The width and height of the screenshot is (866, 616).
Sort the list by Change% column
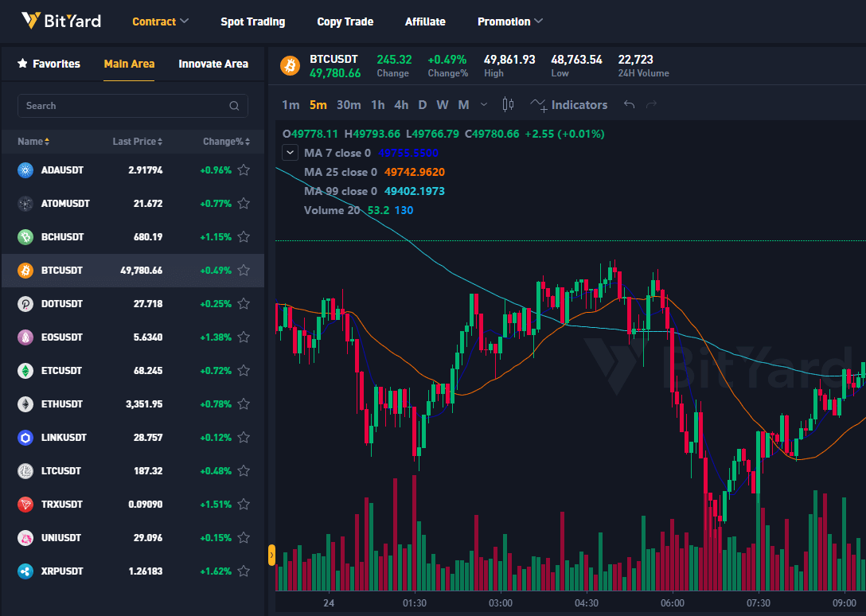227,142
